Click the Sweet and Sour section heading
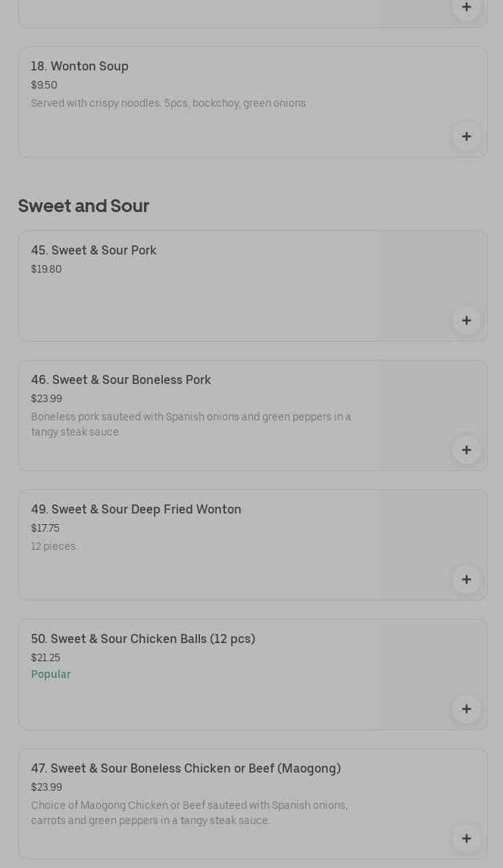 (x=83, y=206)
